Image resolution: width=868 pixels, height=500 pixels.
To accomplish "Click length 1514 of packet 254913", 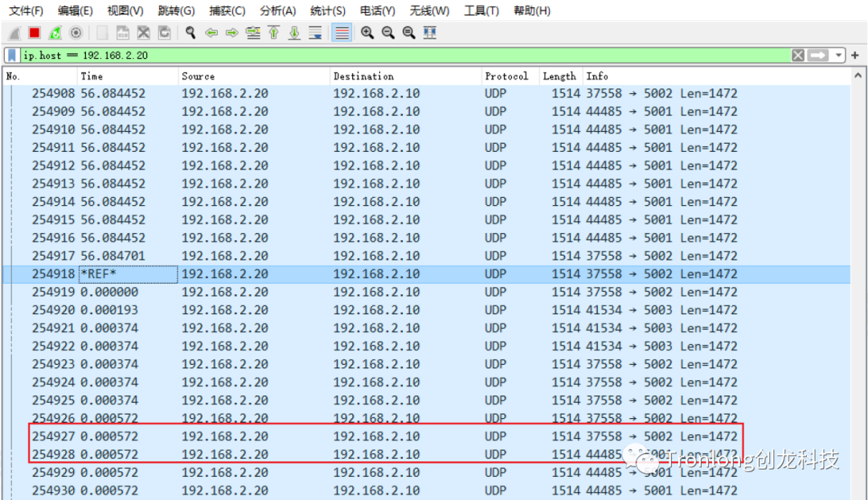I will 566,184.
